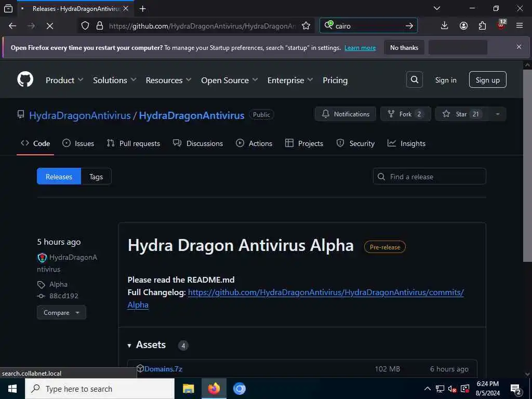Open the Compare dropdown
This screenshot has height=399, width=532.
(61, 312)
